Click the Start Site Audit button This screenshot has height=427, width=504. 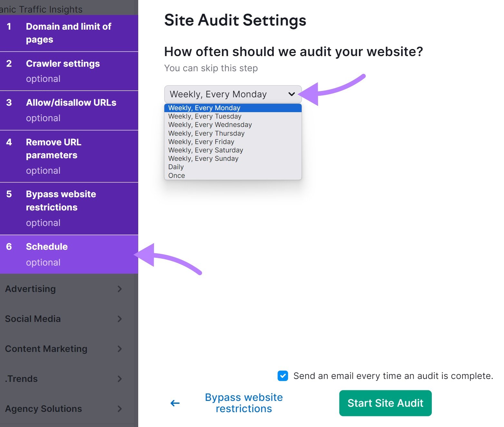point(385,403)
